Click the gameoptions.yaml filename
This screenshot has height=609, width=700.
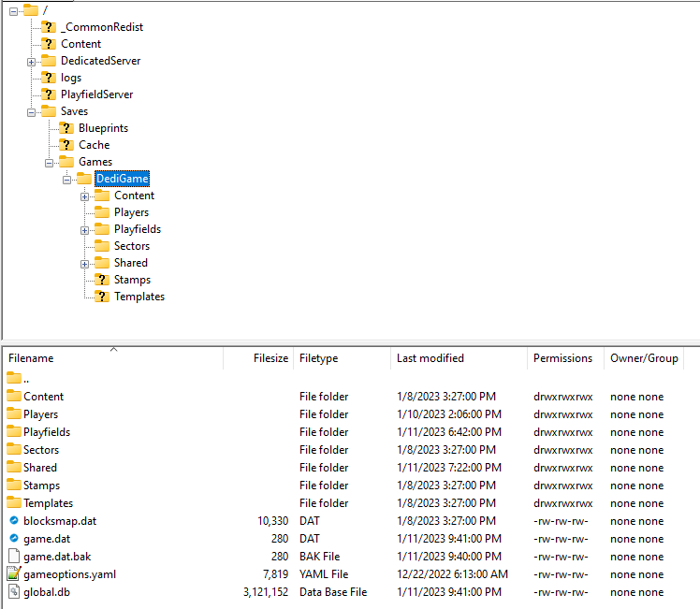(x=69, y=574)
